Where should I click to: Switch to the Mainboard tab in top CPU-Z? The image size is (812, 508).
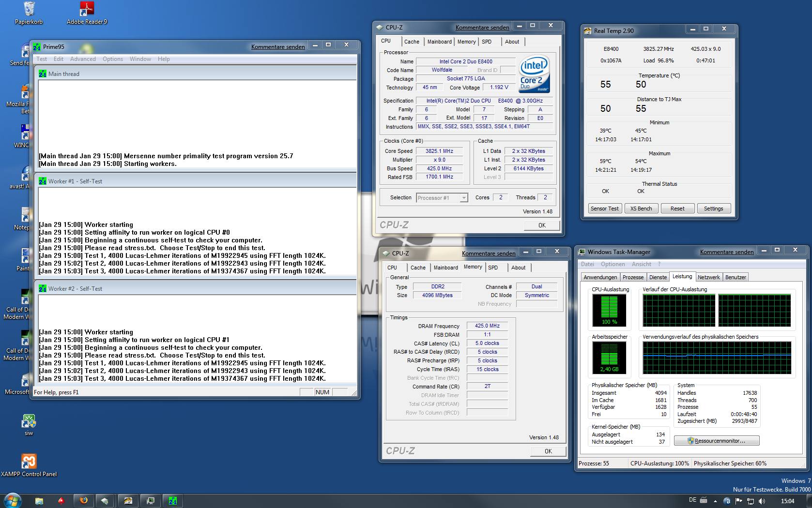pyautogui.click(x=439, y=42)
